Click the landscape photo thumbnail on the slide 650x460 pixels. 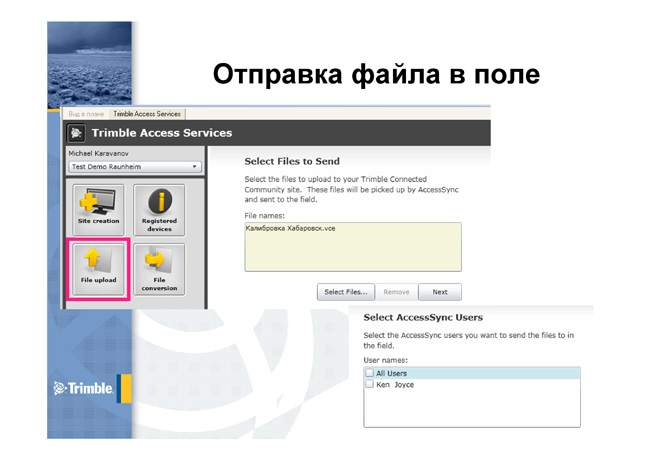(x=90, y=65)
